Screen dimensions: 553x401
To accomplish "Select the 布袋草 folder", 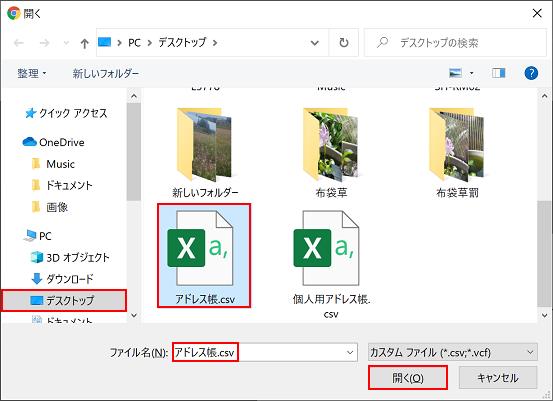I will pyautogui.click(x=331, y=152).
